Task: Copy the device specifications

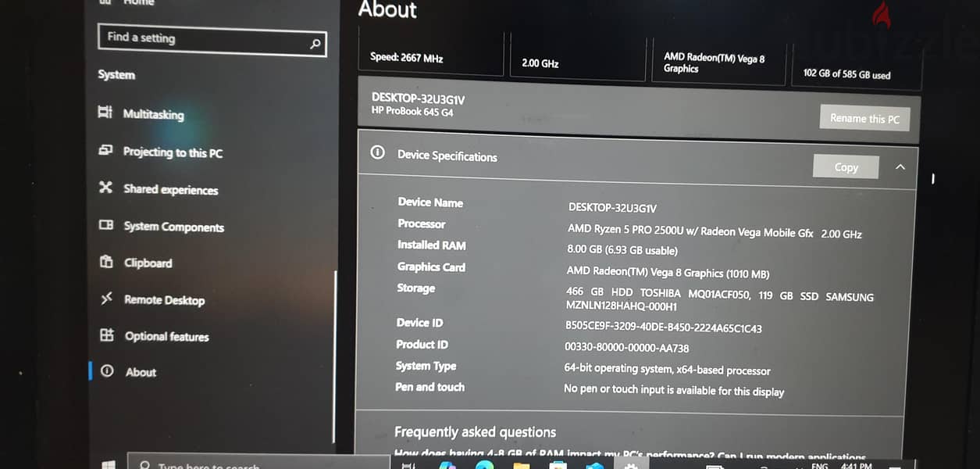Action: pyautogui.click(x=846, y=166)
